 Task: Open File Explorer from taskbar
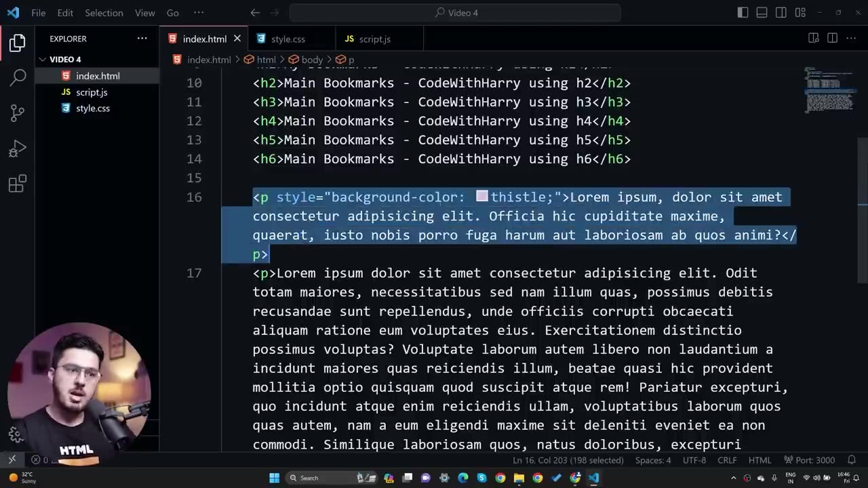coord(519,478)
